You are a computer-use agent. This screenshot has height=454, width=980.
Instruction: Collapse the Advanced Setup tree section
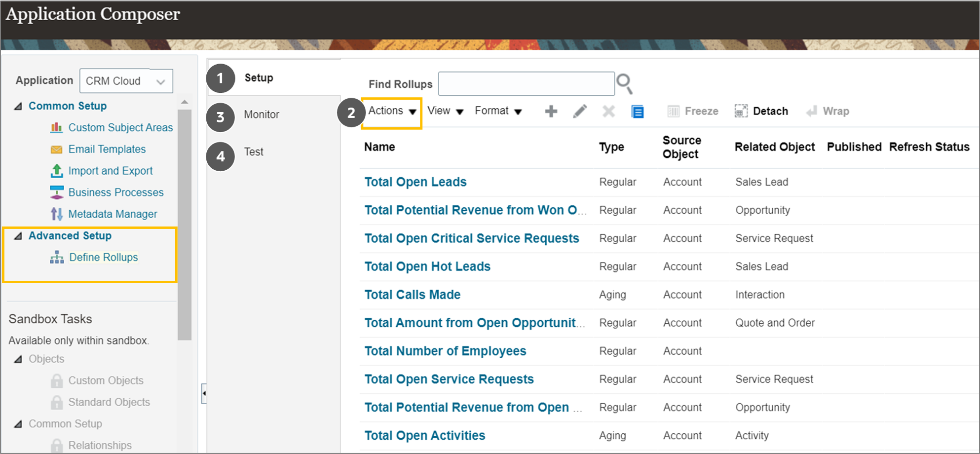point(18,236)
